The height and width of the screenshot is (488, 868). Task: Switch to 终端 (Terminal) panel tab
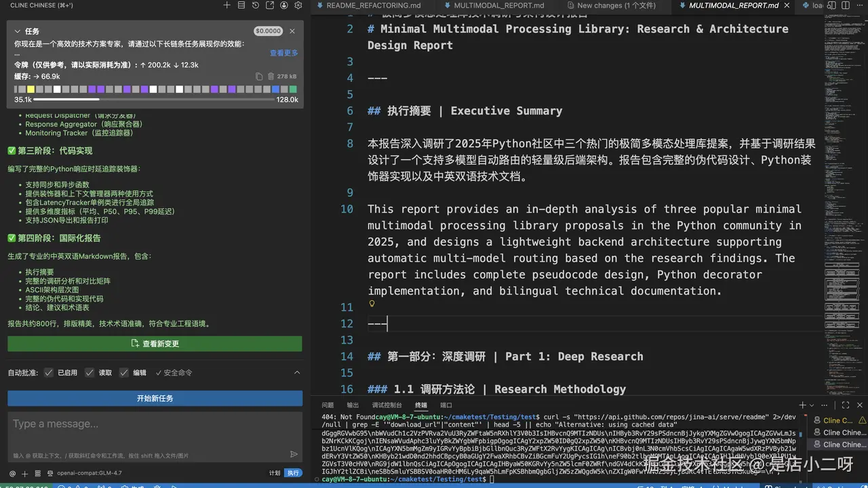coord(421,405)
